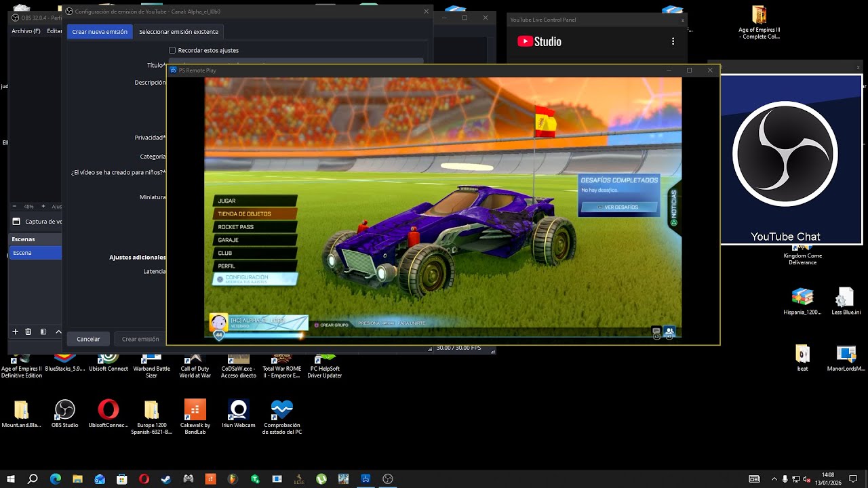The height and width of the screenshot is (488, 868).
Task: Show hidden system tray icons
Action: point(774,479)
